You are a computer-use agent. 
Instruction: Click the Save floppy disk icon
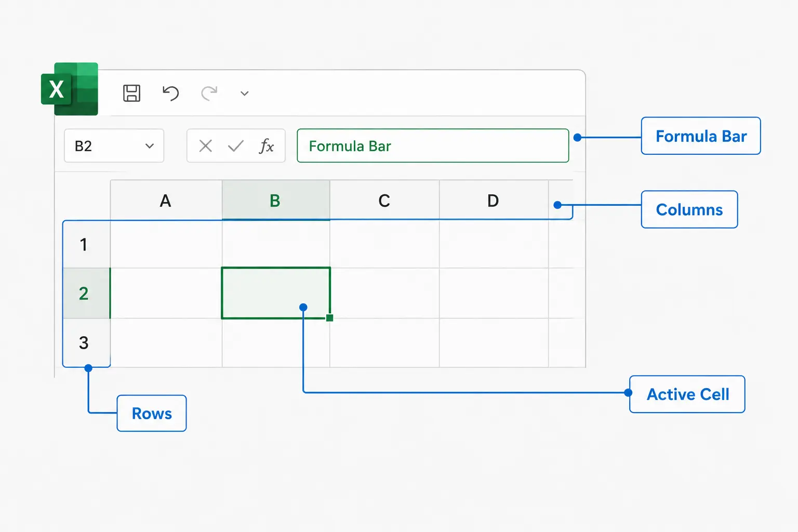coord(131,93)
